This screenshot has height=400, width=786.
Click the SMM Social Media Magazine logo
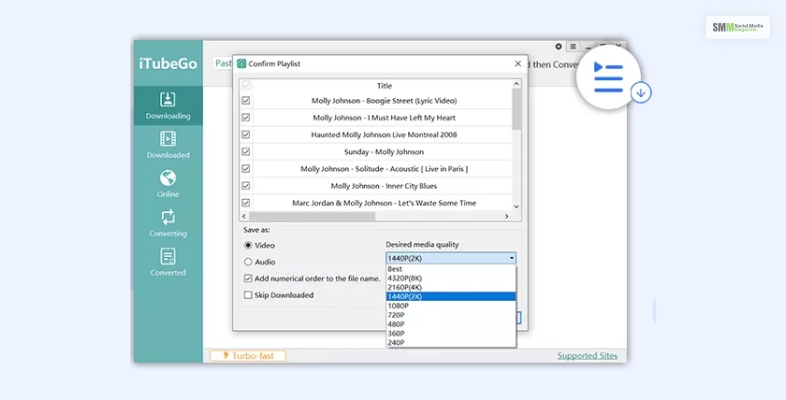click(x=737, y=28)
